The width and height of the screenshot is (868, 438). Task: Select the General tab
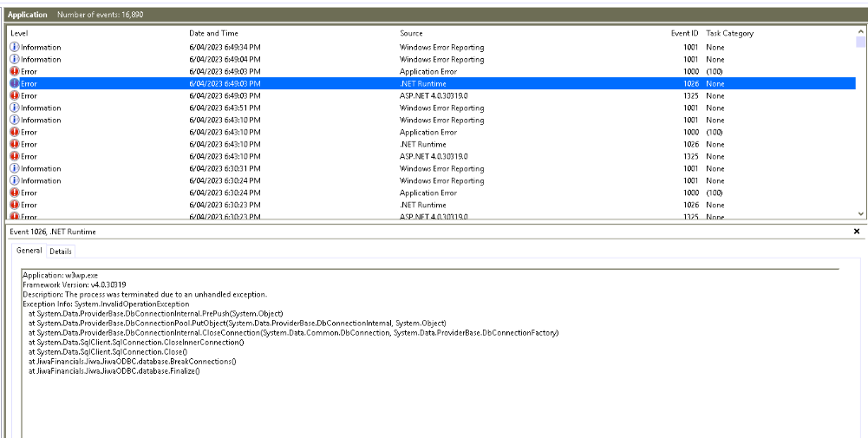click(29, 251)
